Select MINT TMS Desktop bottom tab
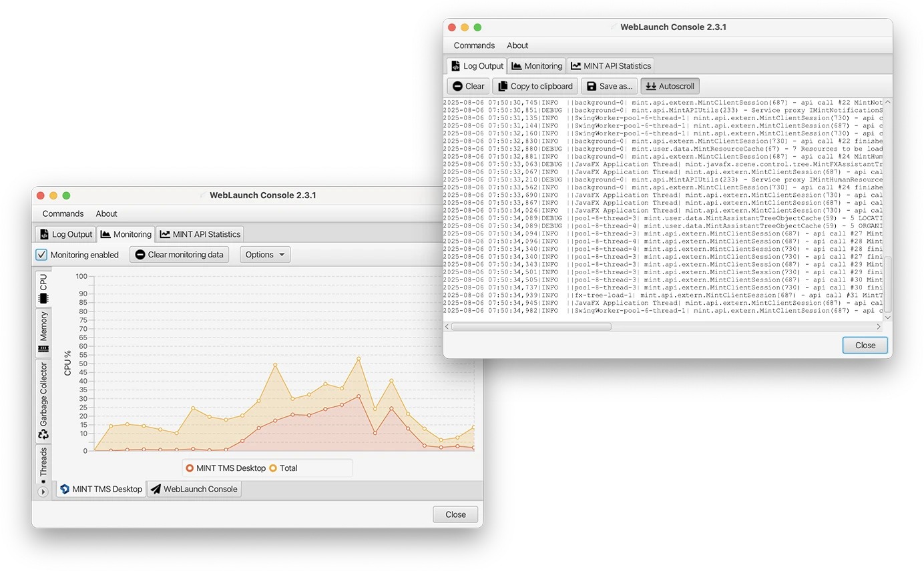The width and height of the screenshot is (924, 571). pyautogui.click(x=101, y=489)
